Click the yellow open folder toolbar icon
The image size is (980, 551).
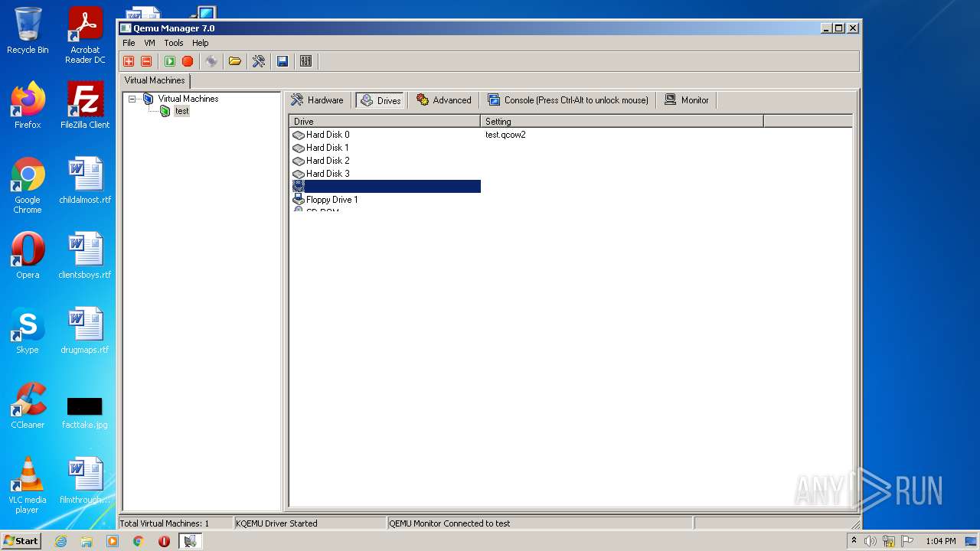[x=235, y=61]
